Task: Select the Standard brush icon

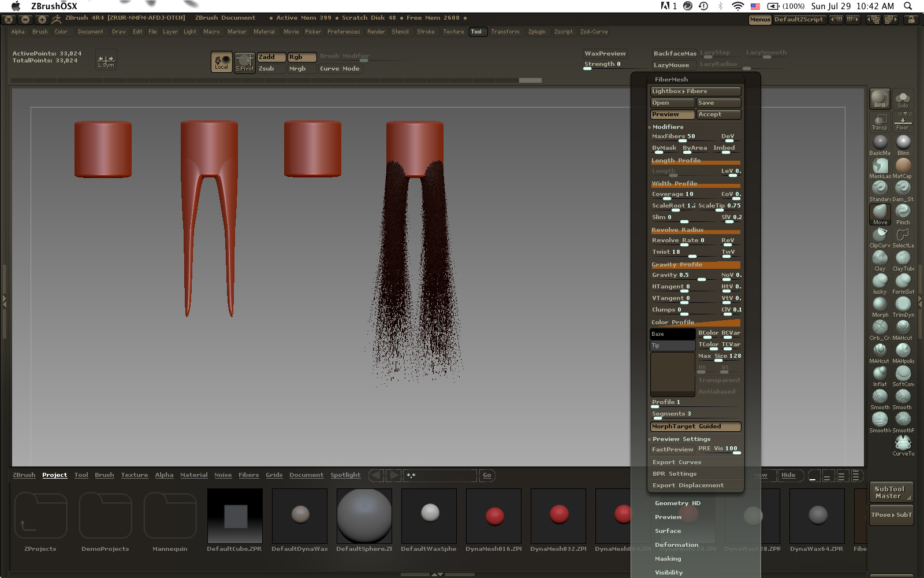Action: click(x=880, y=191)
